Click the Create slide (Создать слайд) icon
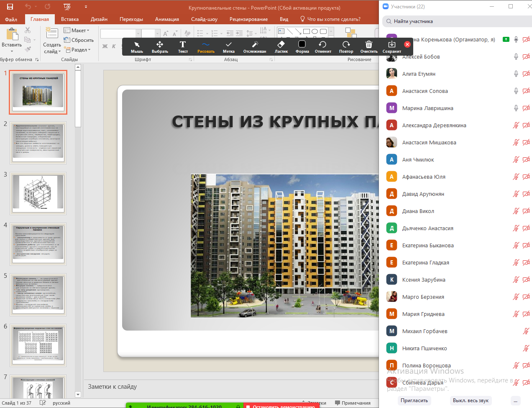 pos(52,33)
